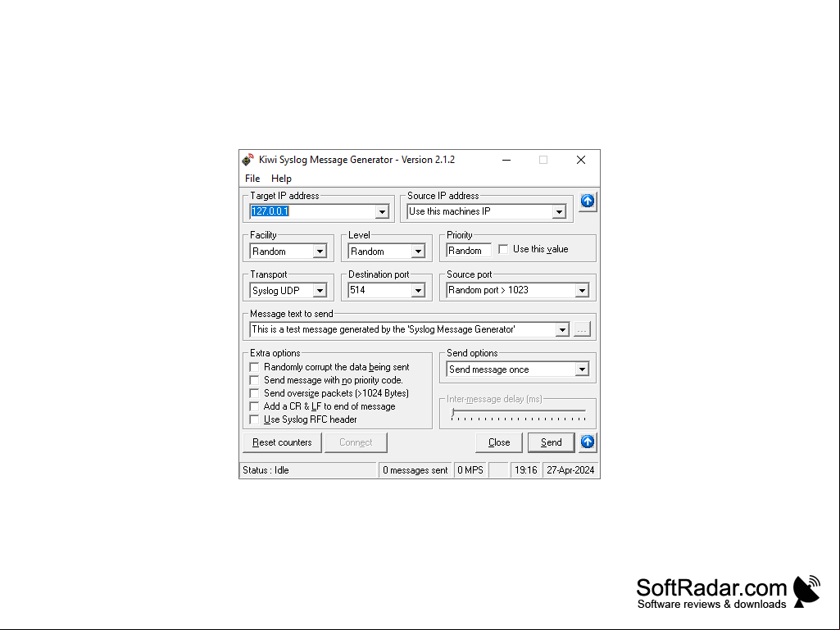Click the 0 messages sent counter
The height and width of the screenshot is (630, 840).
[x=415, y=470]
